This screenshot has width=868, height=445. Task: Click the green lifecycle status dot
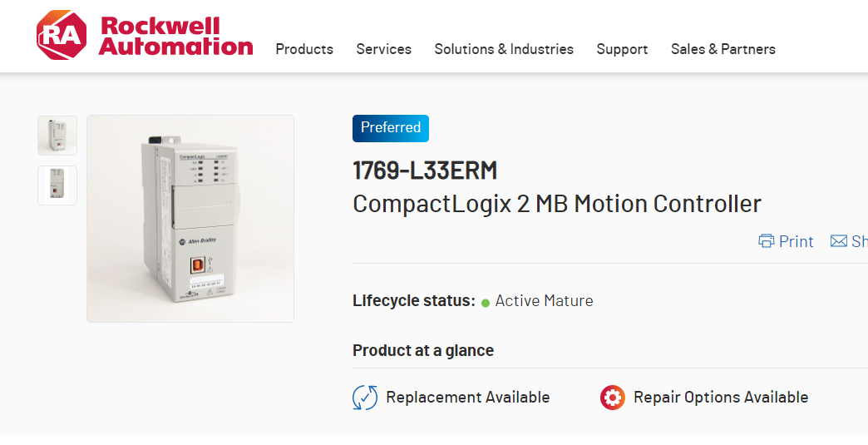486,302
